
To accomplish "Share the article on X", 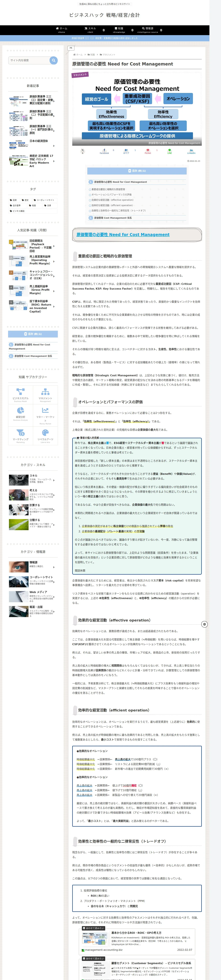I will tap(82, 151).
